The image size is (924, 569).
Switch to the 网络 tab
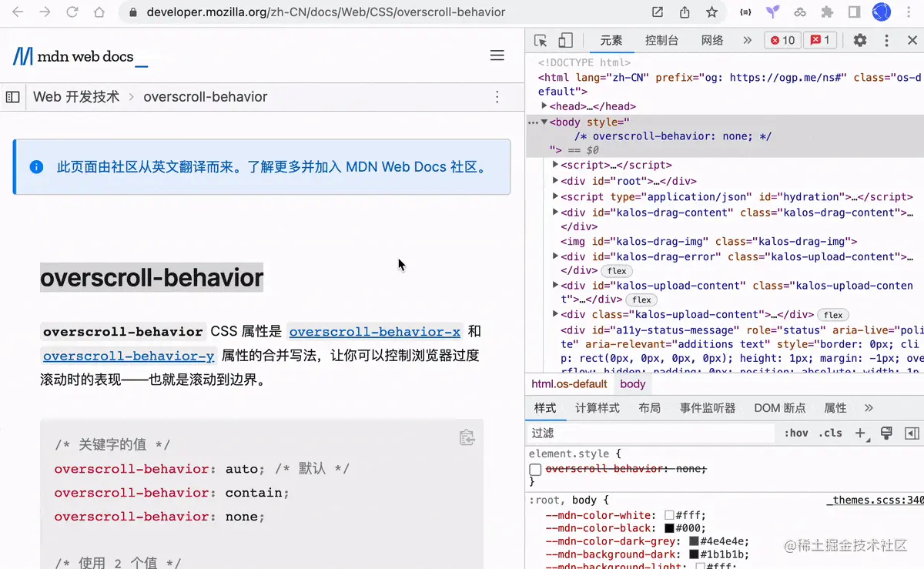[x=712, y=41]
